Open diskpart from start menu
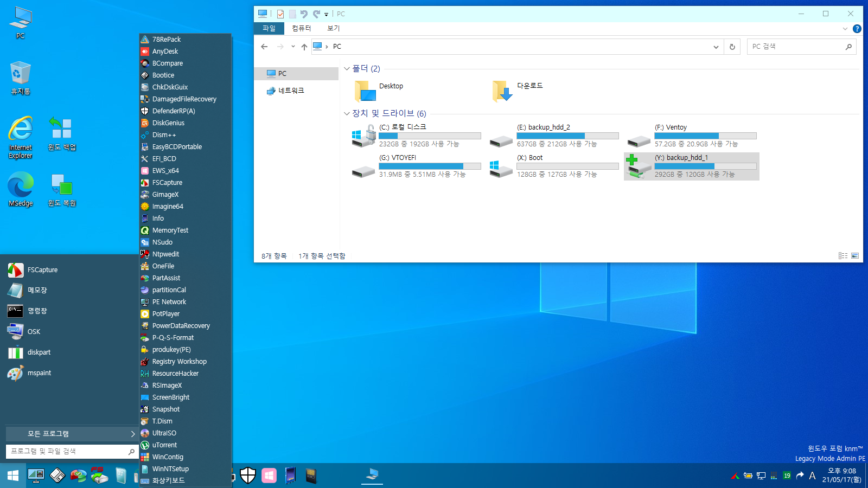 point(71,352)
